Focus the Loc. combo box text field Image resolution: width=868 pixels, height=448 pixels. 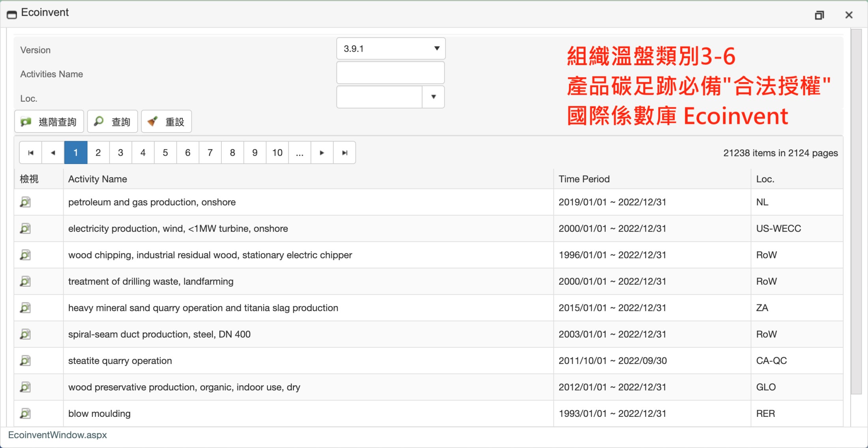pos(379,97)
